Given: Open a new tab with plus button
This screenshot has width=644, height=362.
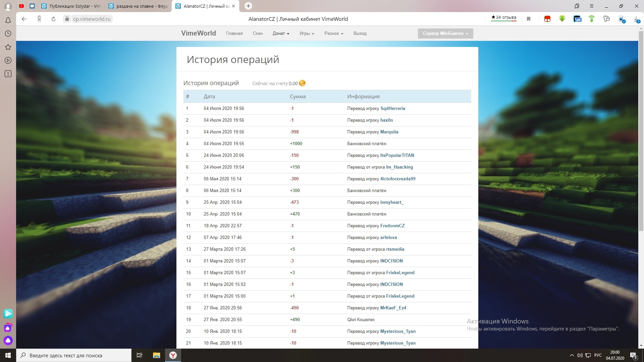Looking at the screenshot, I should pos(248,6).
